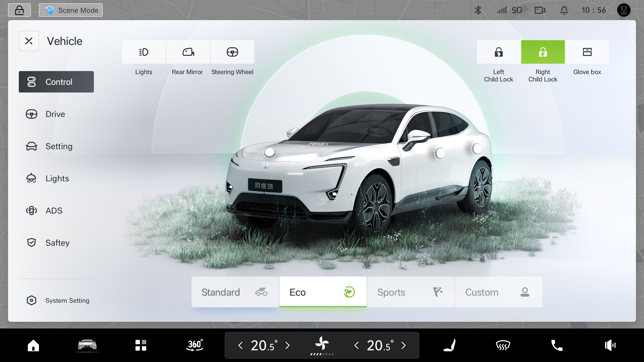This screenshot has width=644, height=362.
Task: Decrease the right temperature with the arrow
Action: 357,345
